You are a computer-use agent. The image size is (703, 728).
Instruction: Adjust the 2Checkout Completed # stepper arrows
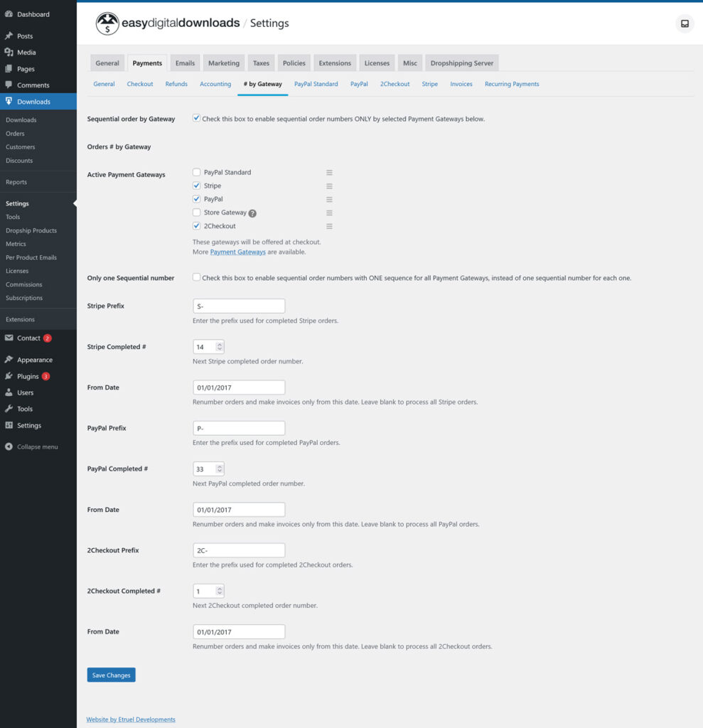(x=220, y=591)
